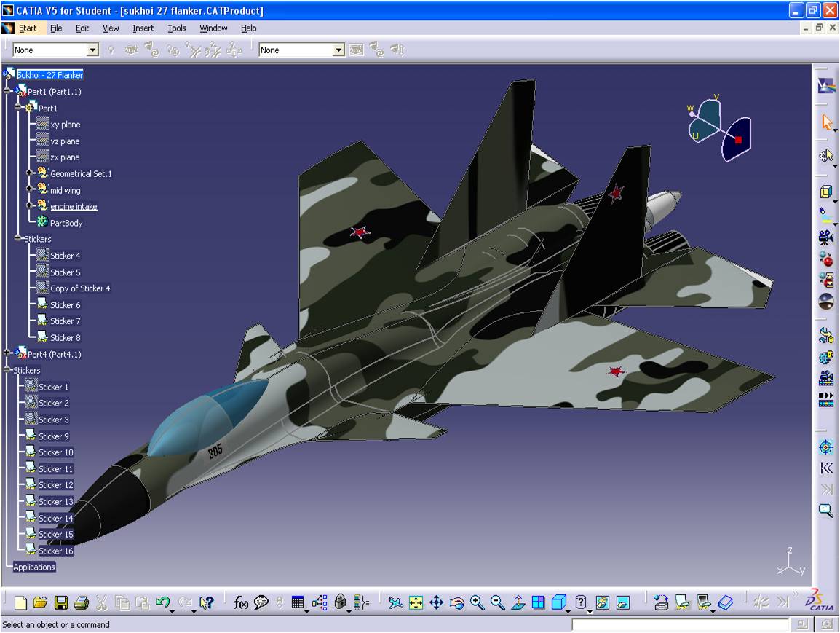Click the Create Light icon
840x633 pixels.
[826, 214]
